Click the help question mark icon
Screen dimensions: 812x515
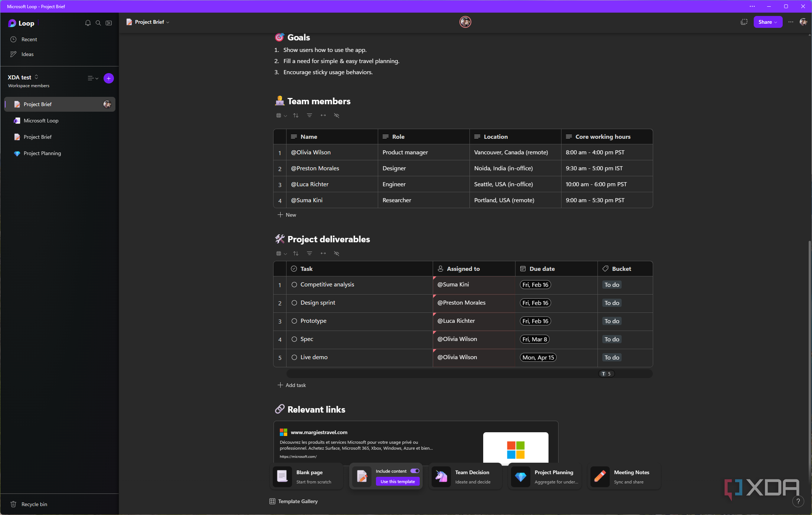798,502
